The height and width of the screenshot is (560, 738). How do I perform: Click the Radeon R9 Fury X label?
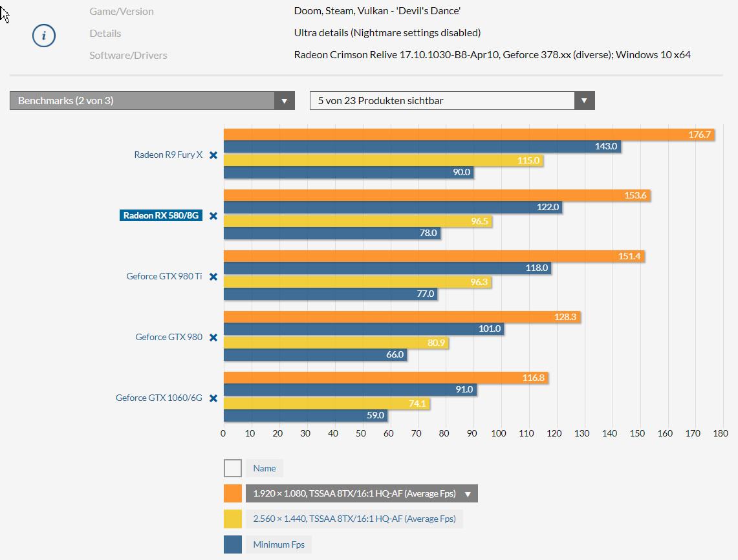tap(168, 155)
